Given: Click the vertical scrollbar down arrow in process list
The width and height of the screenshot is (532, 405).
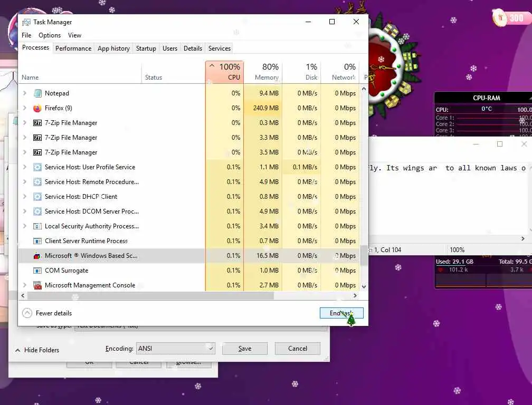Looking at the screenshot, I should tap(364, 287).
